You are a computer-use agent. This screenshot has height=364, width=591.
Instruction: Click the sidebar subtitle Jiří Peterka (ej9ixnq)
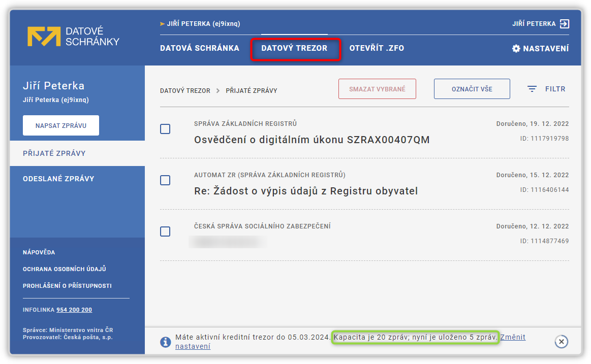coord(56,100)
